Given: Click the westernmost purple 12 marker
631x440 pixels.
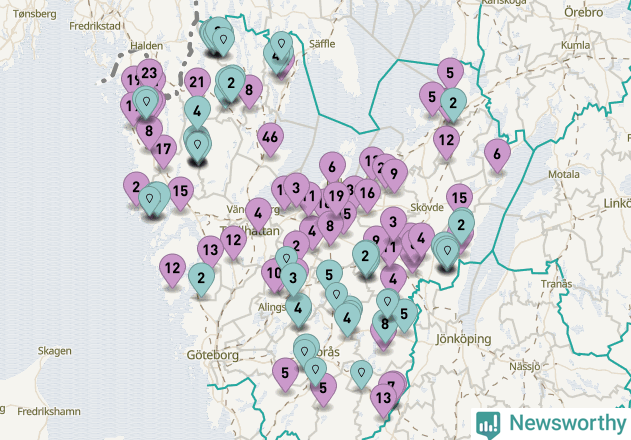Looking at the screenshot, I should (172, 270).
